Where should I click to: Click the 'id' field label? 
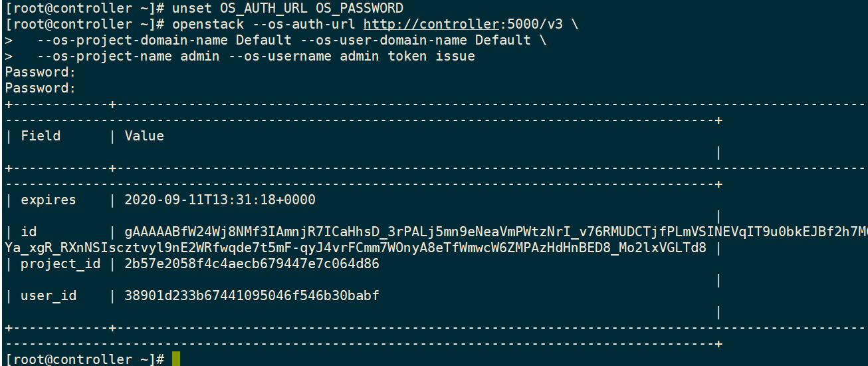(29, 232)
